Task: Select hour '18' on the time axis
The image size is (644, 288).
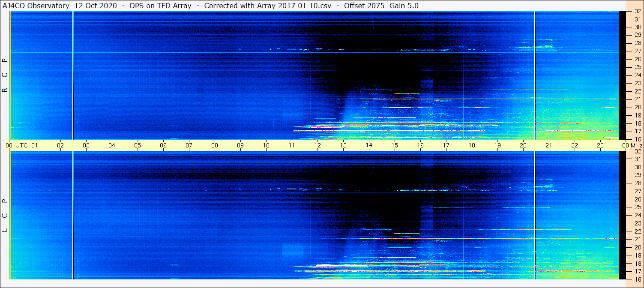Action: (x=472, y=145)
